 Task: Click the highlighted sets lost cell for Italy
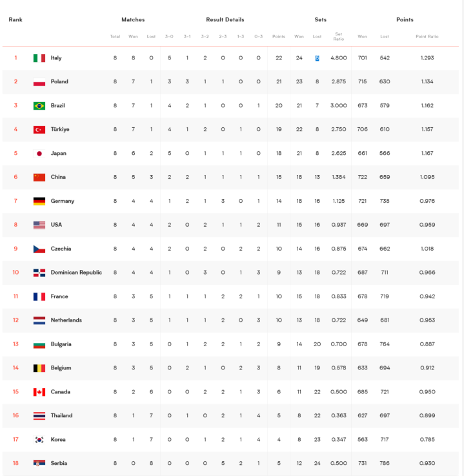pyautogui.click(x=318, y=58)
